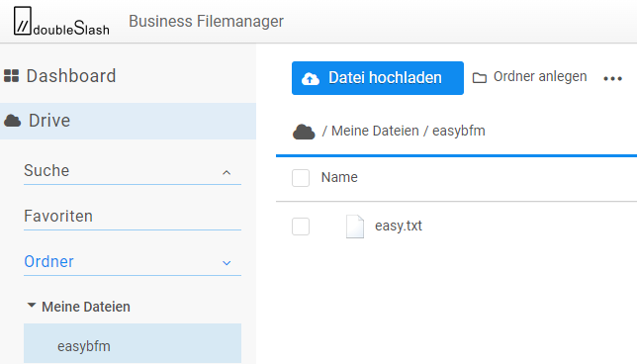
Task: Select the Drive section
Action: pyautogui.click(x=128, y=121)
